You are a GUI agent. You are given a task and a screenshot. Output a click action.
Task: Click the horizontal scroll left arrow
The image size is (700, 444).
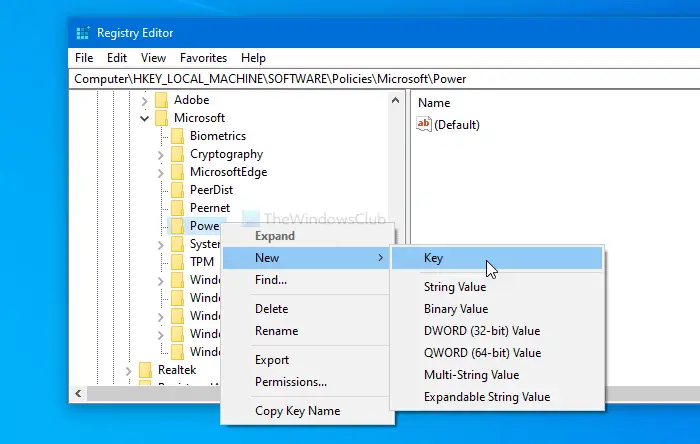tap(79, 394)
